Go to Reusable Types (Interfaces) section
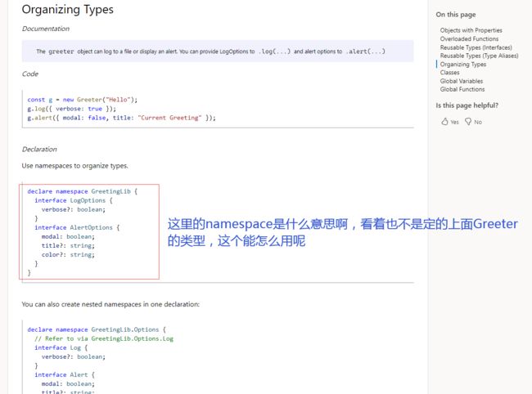The image size is (532, 394). coord(476,47)
